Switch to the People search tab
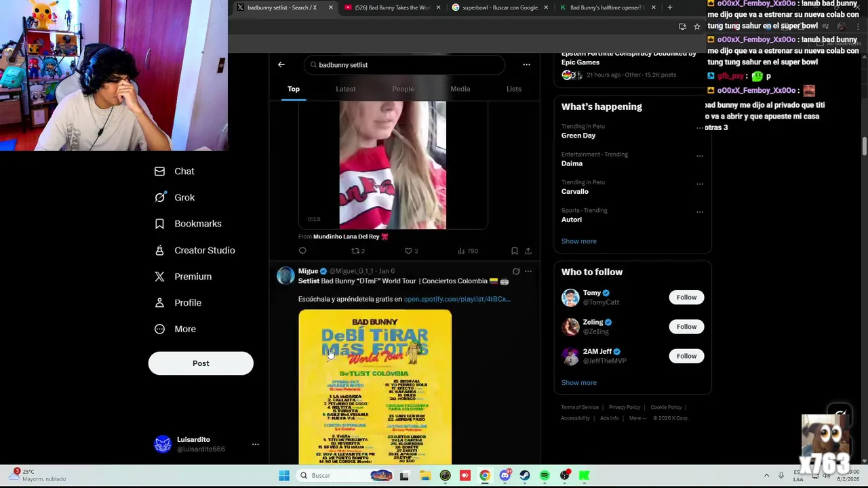 click(403, 89)
